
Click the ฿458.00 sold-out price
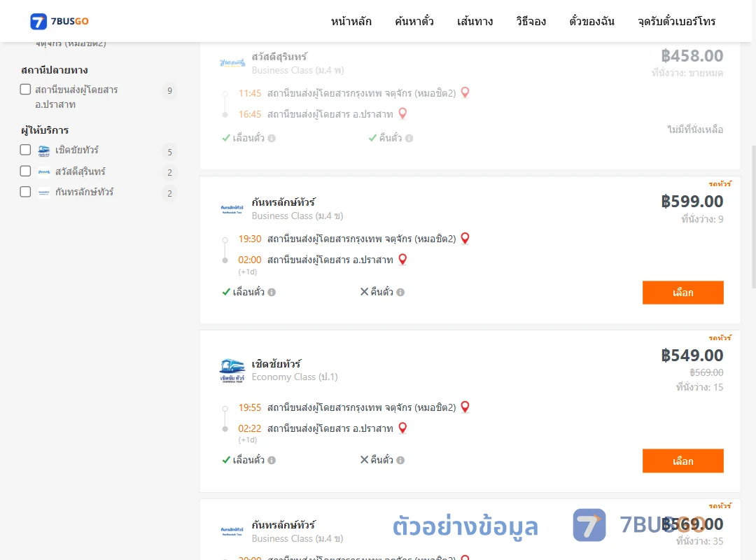coord(692,56)
